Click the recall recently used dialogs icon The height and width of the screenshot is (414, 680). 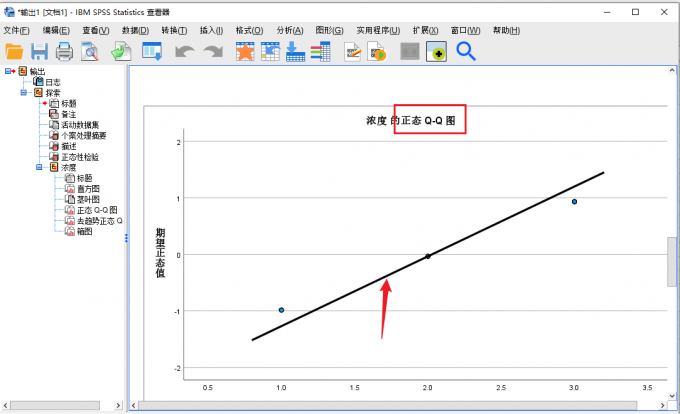pyautogui.click(x=152, y=51)
